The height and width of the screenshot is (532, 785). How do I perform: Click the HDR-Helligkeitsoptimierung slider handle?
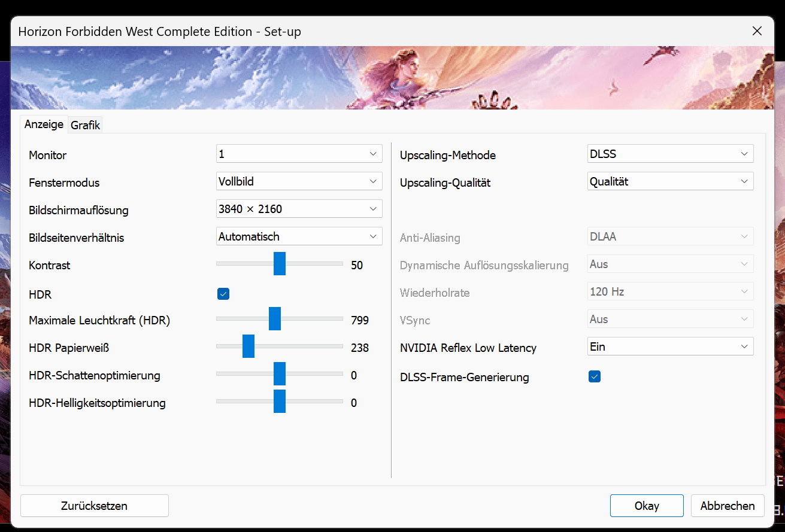coord(280,401)
